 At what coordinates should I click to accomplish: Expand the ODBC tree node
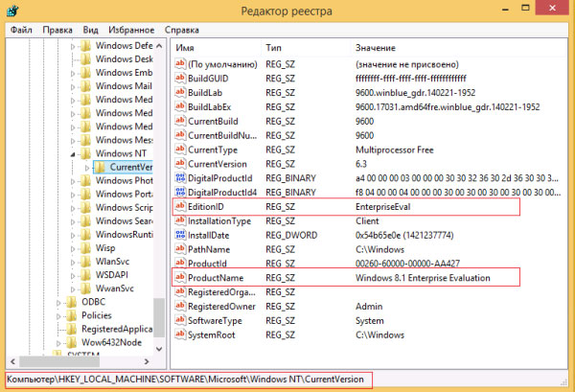coord(58,303)
